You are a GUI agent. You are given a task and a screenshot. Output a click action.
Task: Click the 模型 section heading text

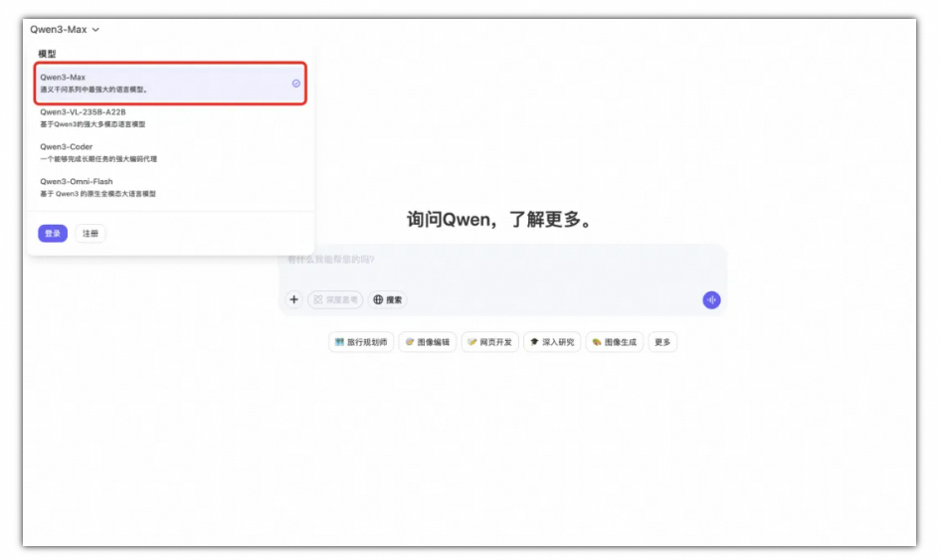click(x=47, y=54)
